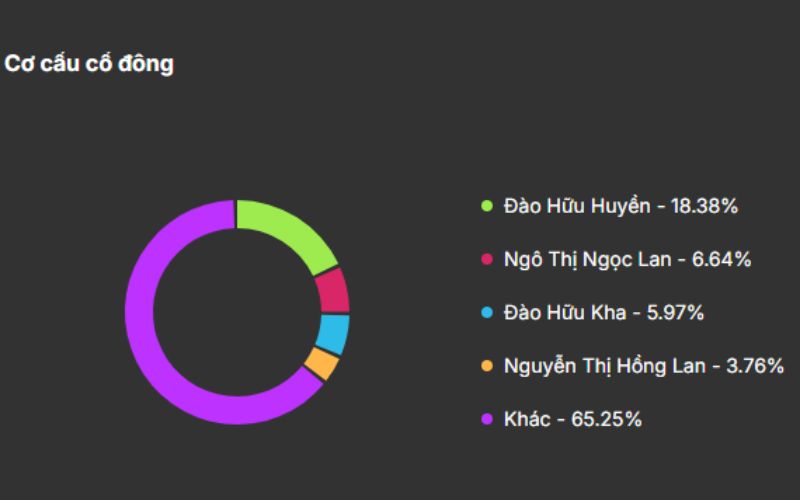This screenshot has width=800, height=500.
Task: Click the Nguyễn Thị Hồng Lan legend name
Action: click(x=605, y=366)
